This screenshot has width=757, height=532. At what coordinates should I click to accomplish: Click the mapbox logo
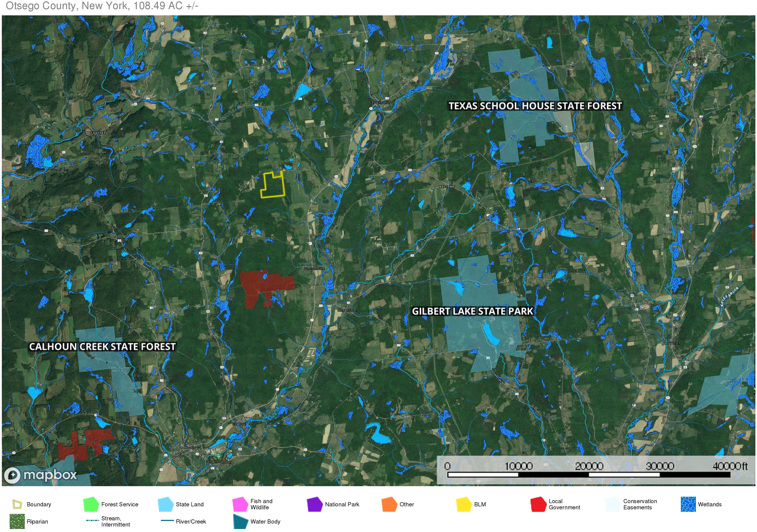(x=40, y=475)
